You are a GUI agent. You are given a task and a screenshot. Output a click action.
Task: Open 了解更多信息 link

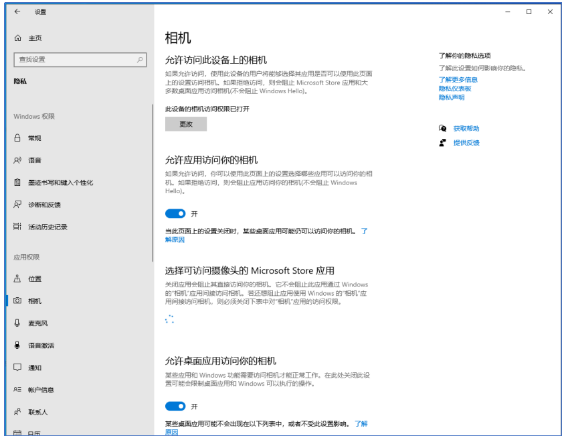click(x=458, y=80)
